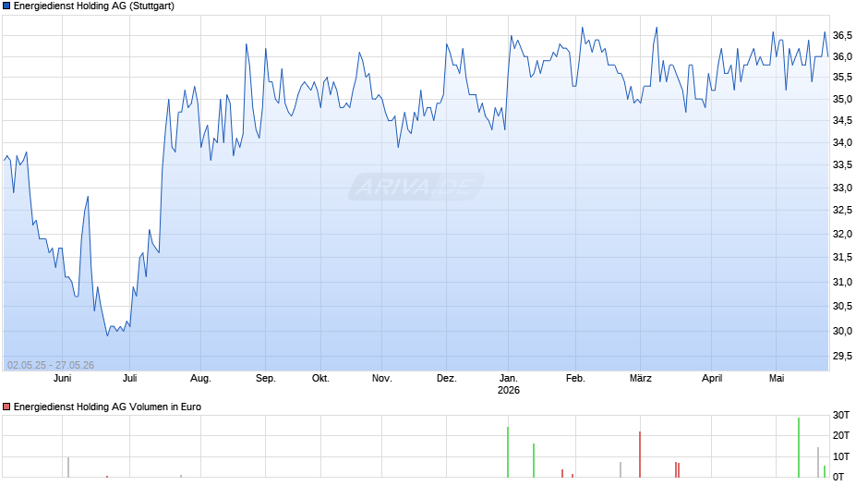Click the 36,0 price axis value
Viewport: 868px width, 486px height.
click(x=842, y=57)
